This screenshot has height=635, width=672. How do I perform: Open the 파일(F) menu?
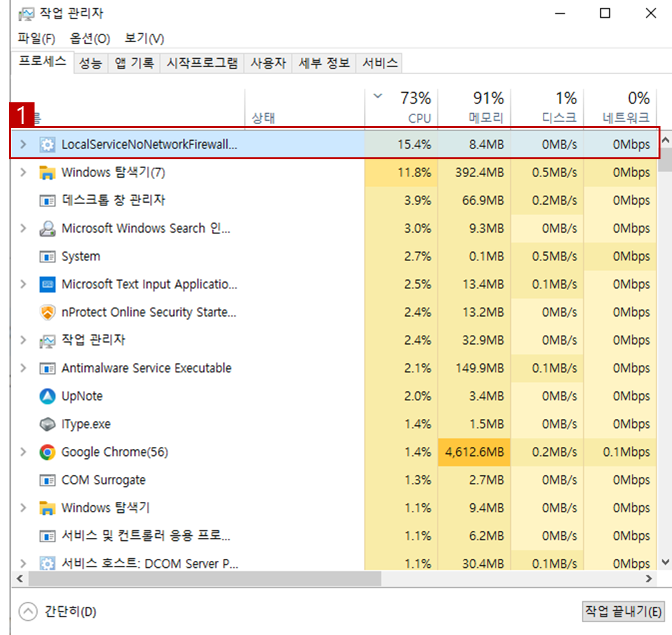pyautogui.click(x=36, y=38)
